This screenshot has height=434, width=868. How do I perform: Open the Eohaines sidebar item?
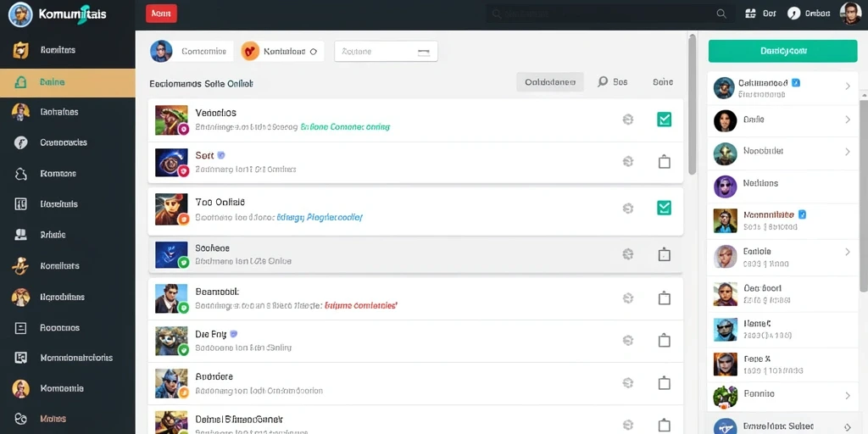pos(68,112)
